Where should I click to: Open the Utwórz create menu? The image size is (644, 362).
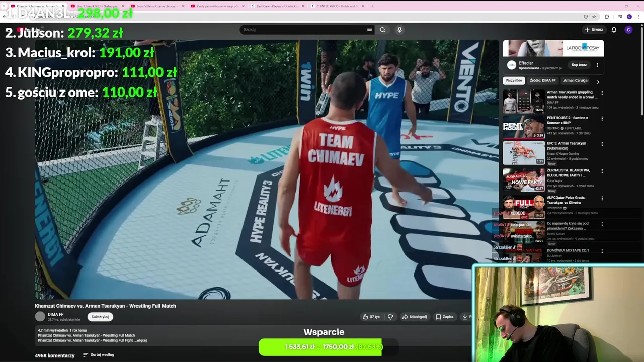[x=594, y=30]
